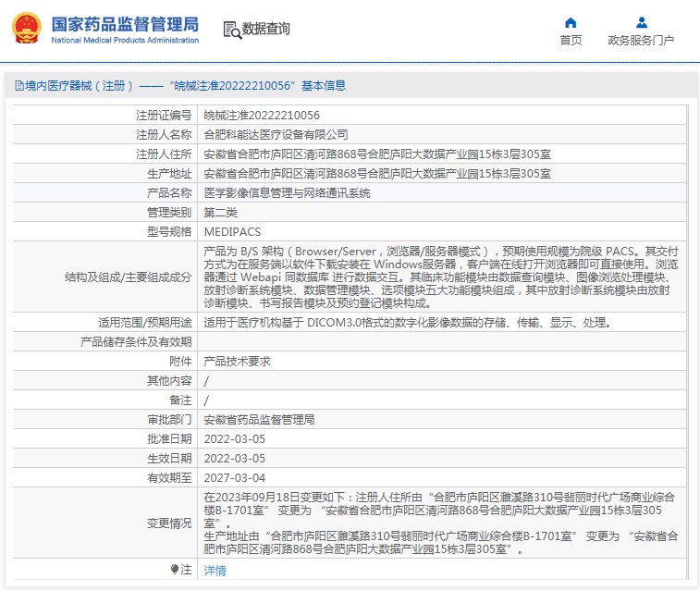Open the 详情 link

tap(215, 570)
